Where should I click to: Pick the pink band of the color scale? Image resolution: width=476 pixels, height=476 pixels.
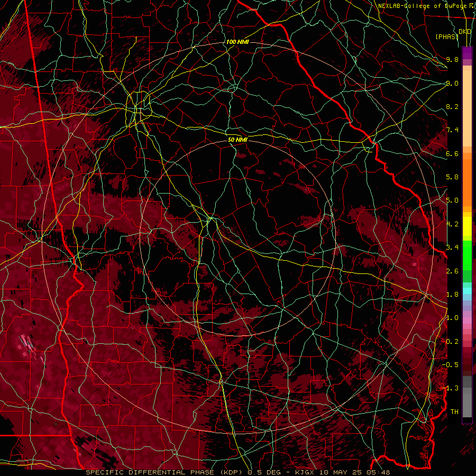click(467, 321)
